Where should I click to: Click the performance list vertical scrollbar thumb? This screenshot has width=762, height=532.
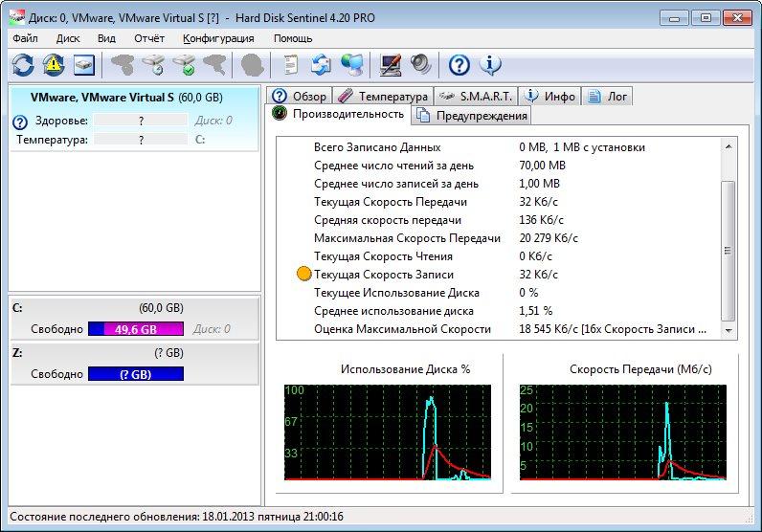728,251
